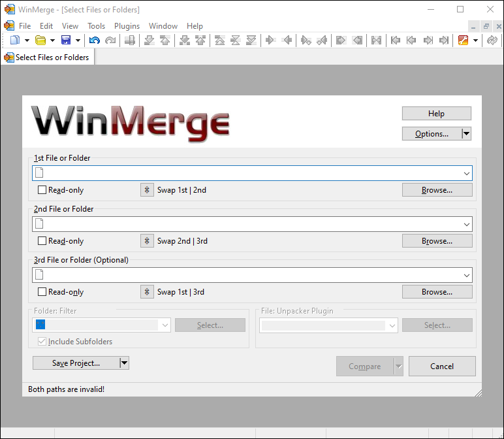Click the Current Difference toolbar icon
Screen dimensions: 504x439
[235, 41]
